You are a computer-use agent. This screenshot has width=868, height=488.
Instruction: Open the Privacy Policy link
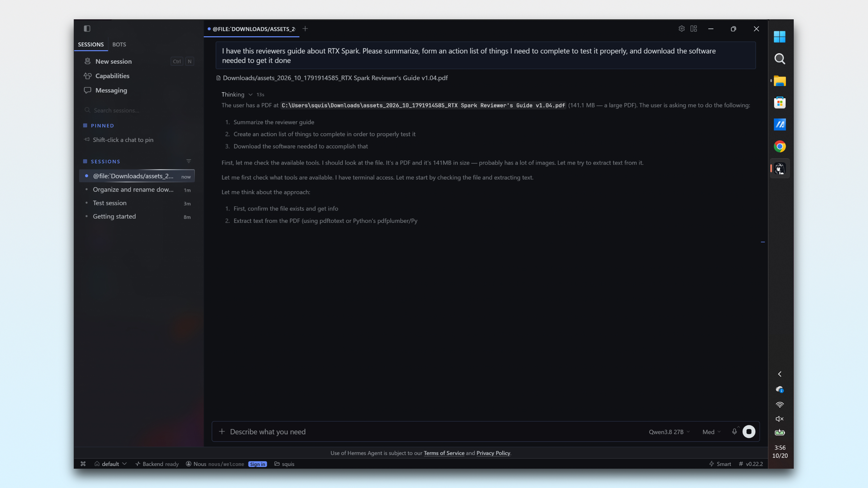point(493,453)
